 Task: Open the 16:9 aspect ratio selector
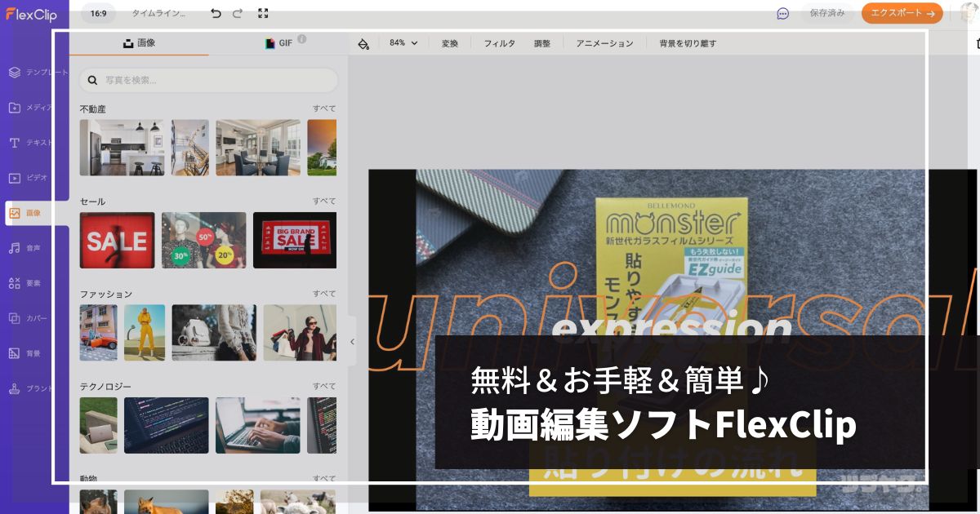99,13
